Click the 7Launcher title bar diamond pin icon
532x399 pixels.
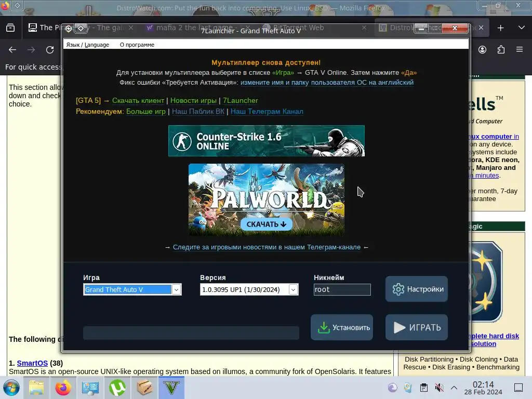pos(81,28)
